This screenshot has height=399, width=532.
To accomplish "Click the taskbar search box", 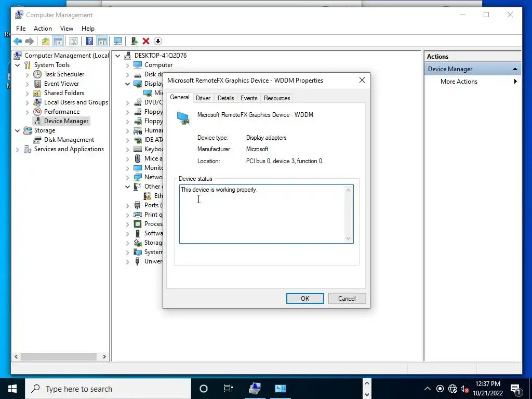I will (x=108, y=389).
